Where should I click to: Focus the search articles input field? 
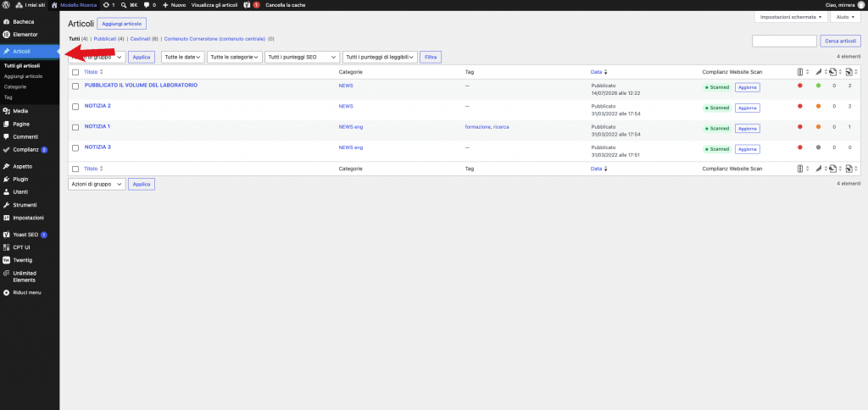pos(784,41)
